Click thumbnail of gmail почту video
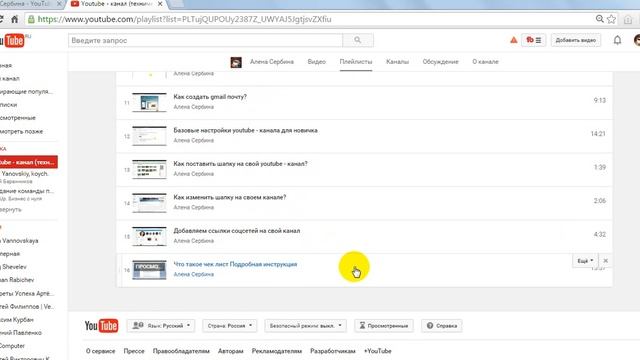 149,102
